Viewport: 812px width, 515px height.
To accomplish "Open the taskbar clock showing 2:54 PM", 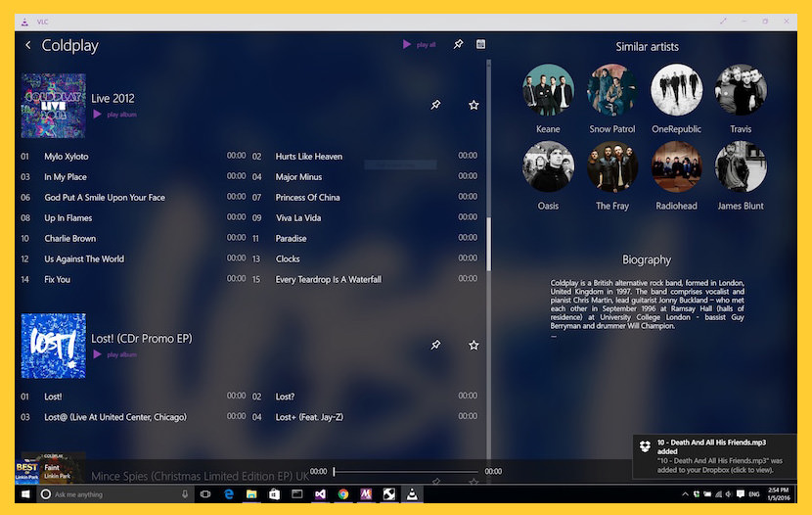I will [779, 494].
